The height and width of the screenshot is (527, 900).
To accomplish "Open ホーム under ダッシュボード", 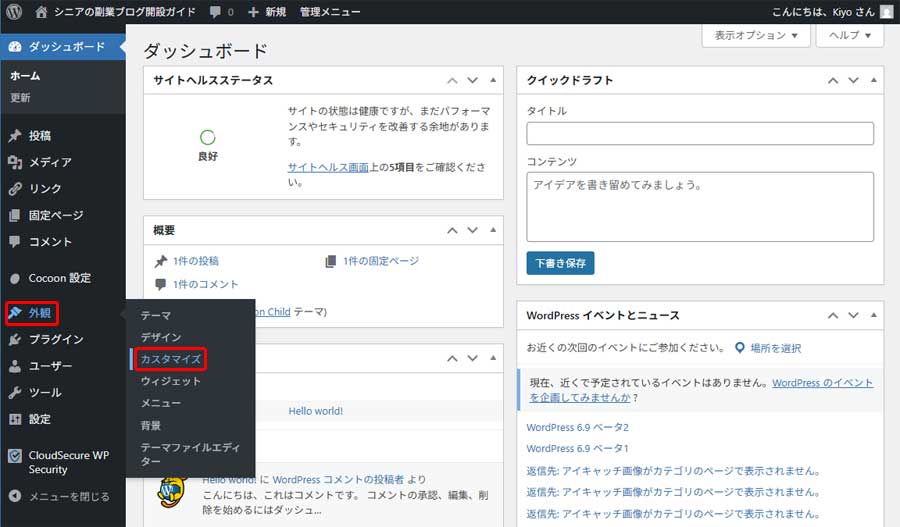I will [25, 76].
